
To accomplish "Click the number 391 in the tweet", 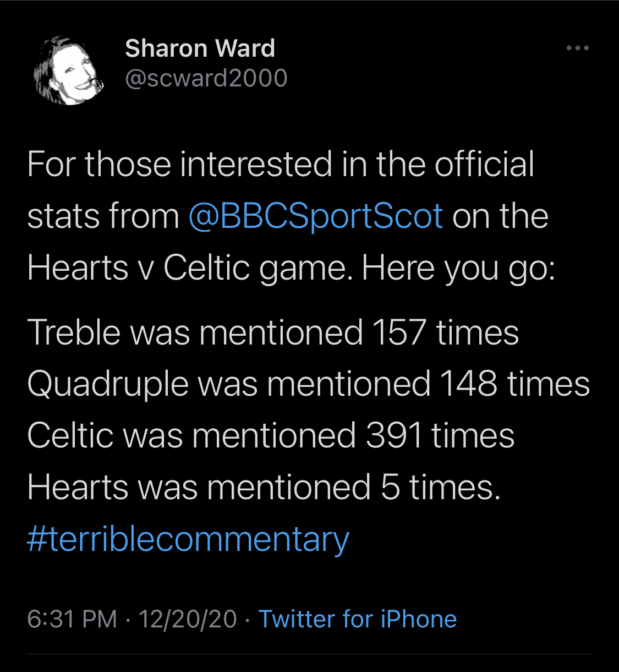I will tap(394, 435).
